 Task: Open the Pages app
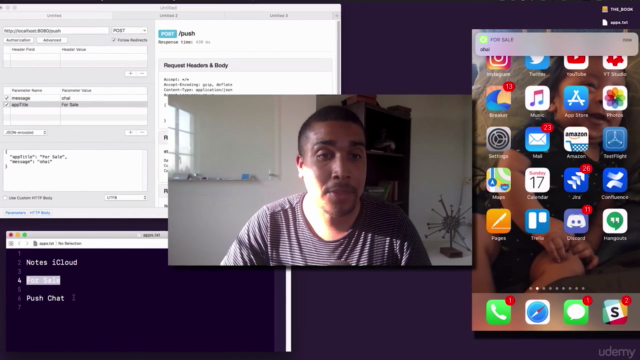(498, 221)
